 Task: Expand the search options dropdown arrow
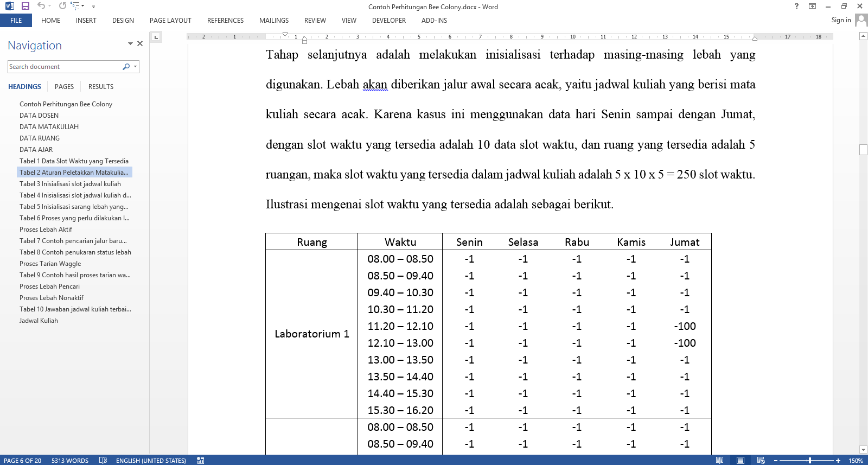[135, 67]
